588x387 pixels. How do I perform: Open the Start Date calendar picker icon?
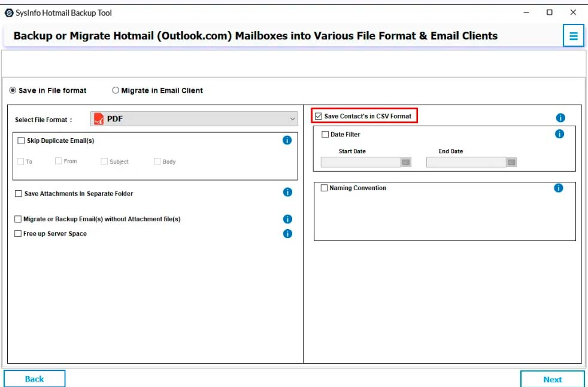coord(406,162)
